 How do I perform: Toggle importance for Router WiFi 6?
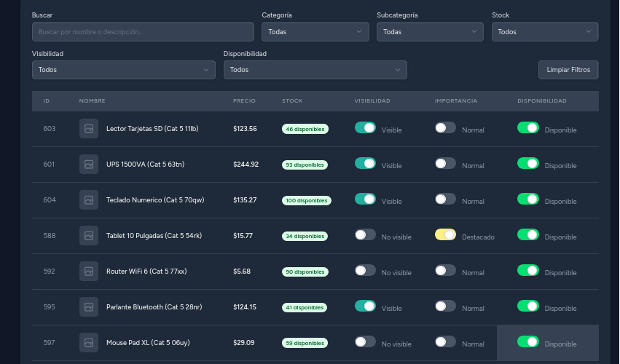(445, 270)
